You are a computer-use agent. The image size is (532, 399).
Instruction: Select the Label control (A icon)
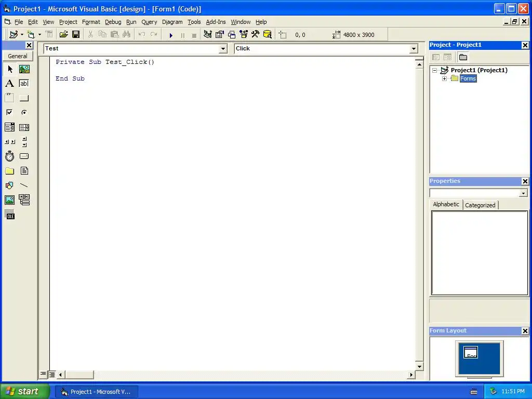[10, 84]
